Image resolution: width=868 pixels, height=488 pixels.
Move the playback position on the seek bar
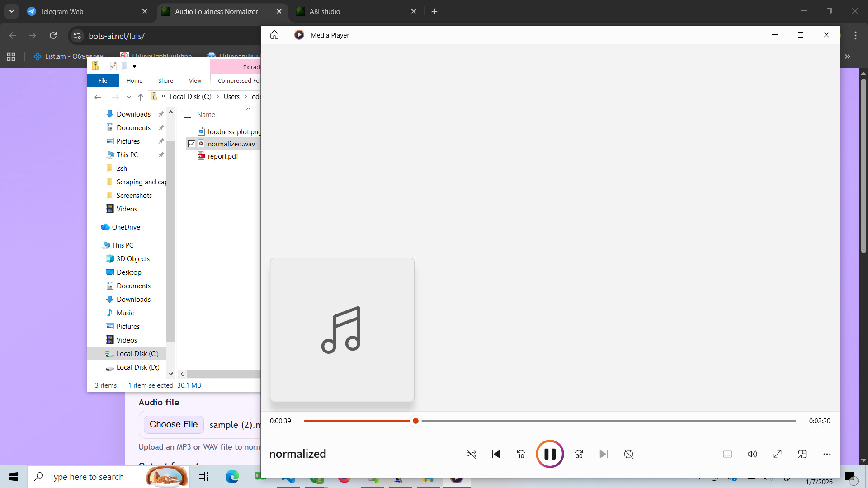(x=415, y=421)
